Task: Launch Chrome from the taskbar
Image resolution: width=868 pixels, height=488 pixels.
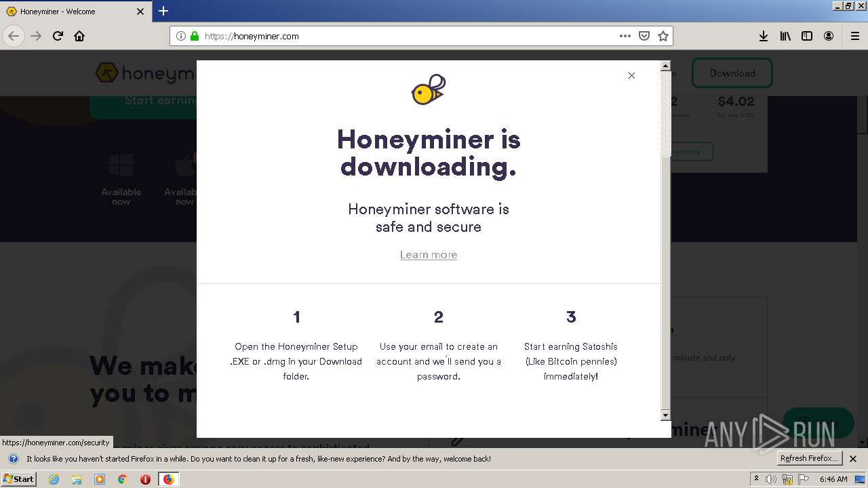Action: tap(123, 479)
